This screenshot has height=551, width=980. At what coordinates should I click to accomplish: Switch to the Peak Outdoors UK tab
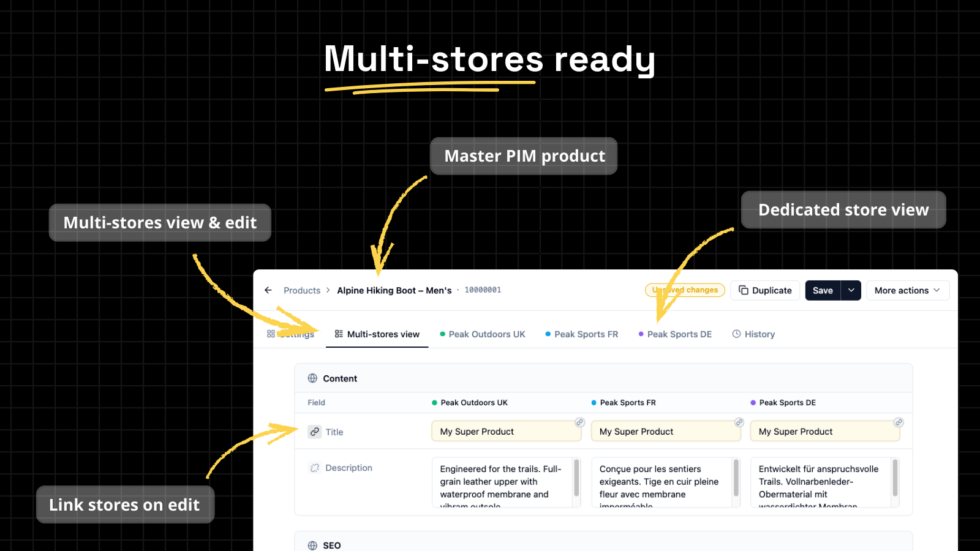click(x=486, y=334)
